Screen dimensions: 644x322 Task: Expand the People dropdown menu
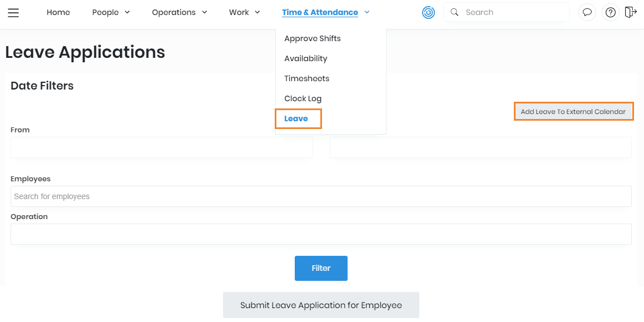coord(111,12)
